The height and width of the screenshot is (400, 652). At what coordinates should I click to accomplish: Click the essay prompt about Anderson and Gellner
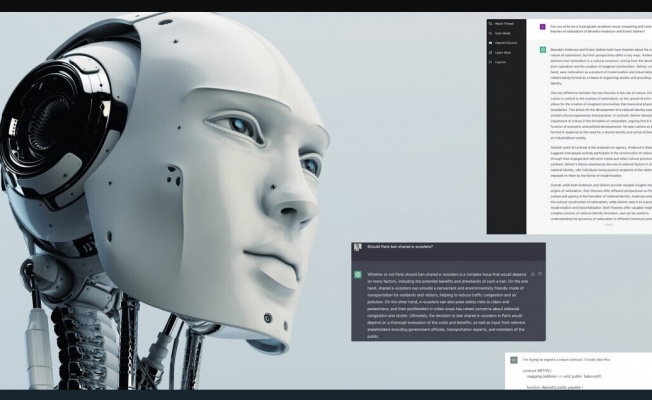tap(601, 29)
